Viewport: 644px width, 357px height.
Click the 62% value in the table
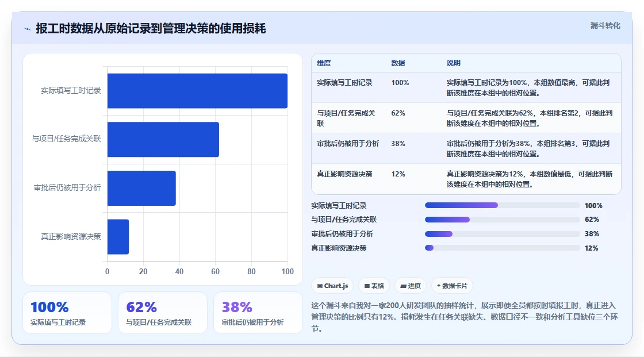coord(398,113)
